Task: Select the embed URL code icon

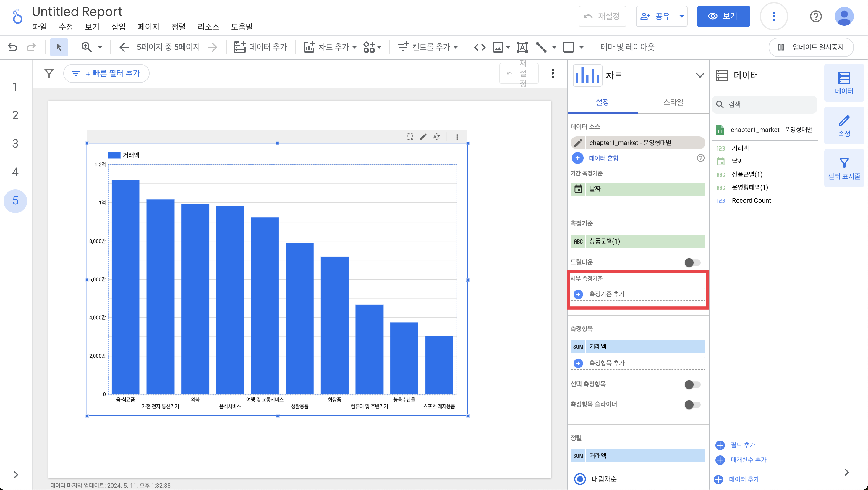Action: tap(480, 47)
